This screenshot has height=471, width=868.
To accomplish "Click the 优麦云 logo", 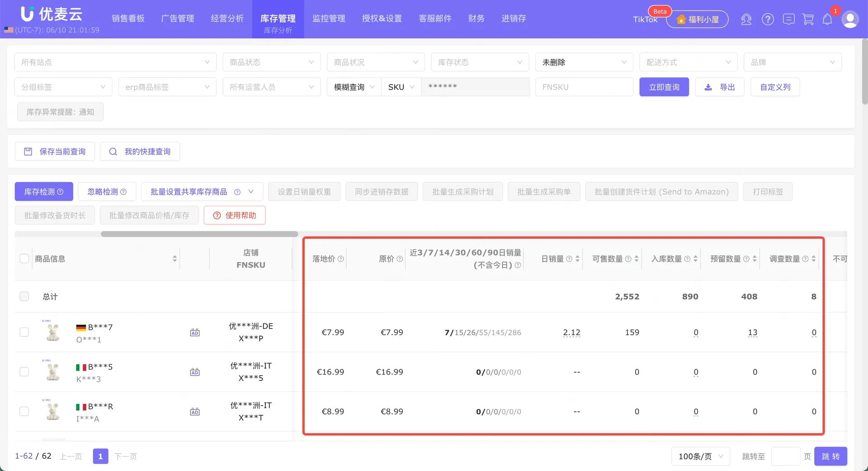I will click(x=52, y=14).
